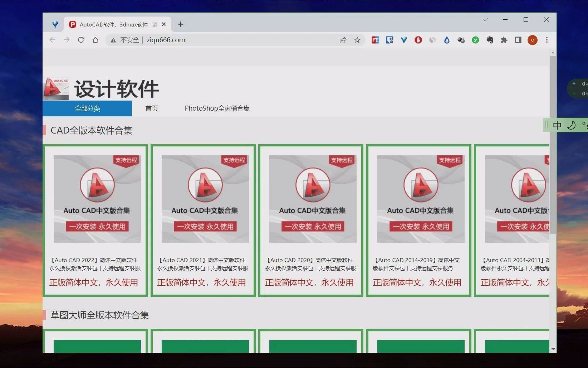Click the elephant Evernote extension icon
This screenshot has height=368, width=588.
490,40
